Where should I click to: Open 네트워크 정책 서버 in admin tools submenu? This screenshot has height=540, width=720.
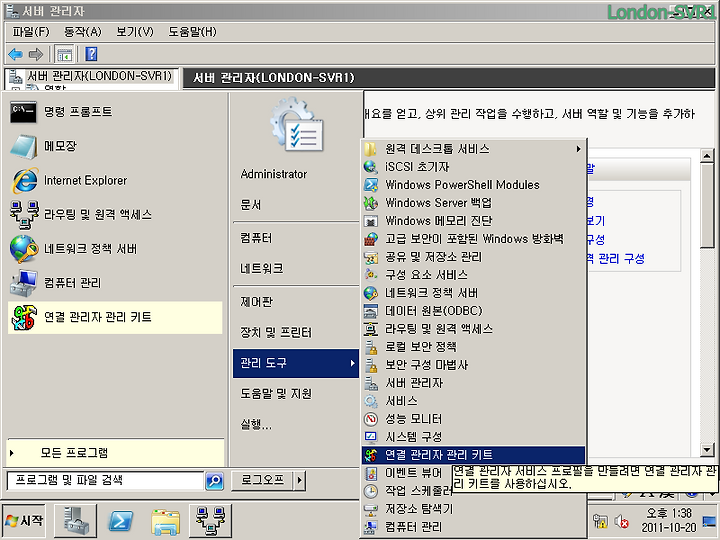click(473, 293)
